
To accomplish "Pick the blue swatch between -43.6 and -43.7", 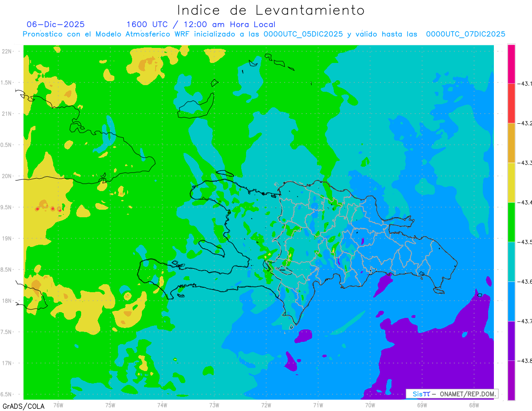I will 511,301.
